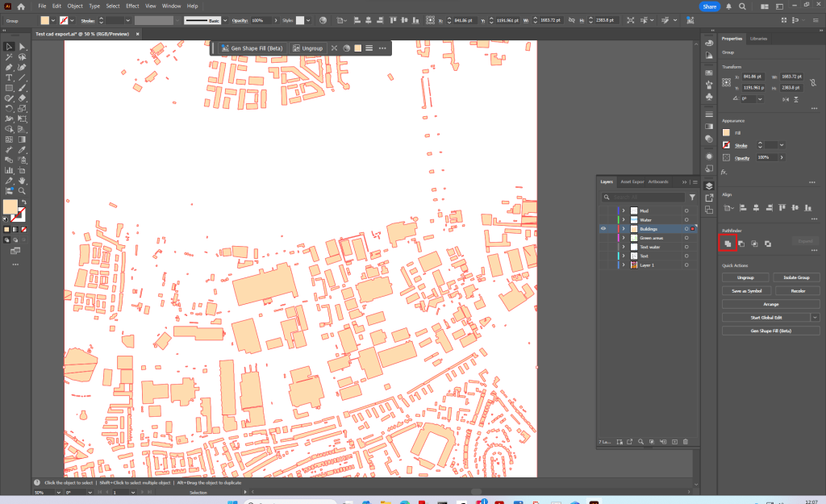Select the Direct Selection tool

coord(22,47)
